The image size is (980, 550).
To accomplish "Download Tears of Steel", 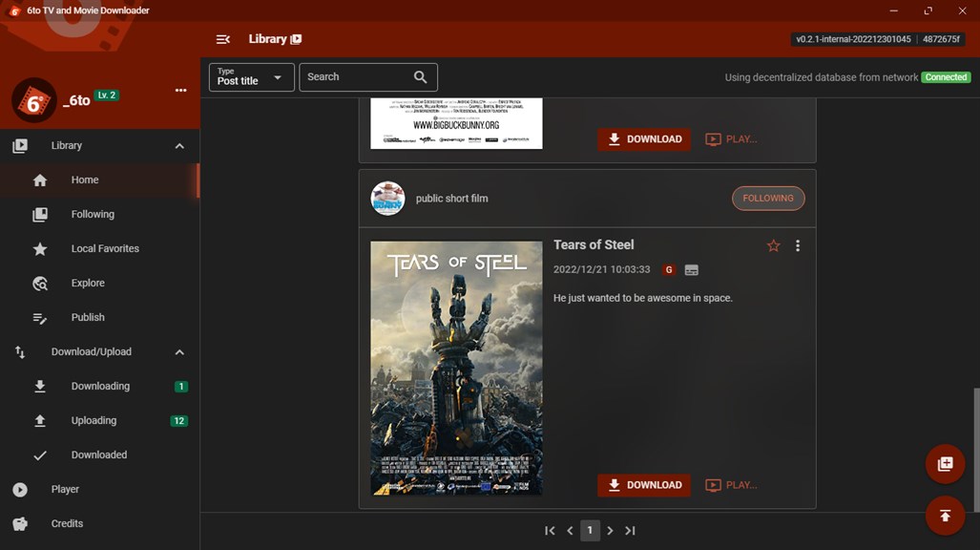I will coord(644,485).
